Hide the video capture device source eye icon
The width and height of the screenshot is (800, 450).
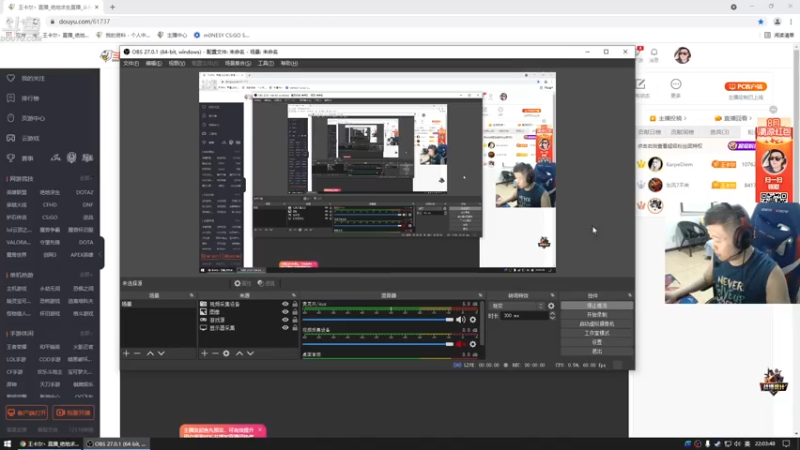click(x=285, y=304)
